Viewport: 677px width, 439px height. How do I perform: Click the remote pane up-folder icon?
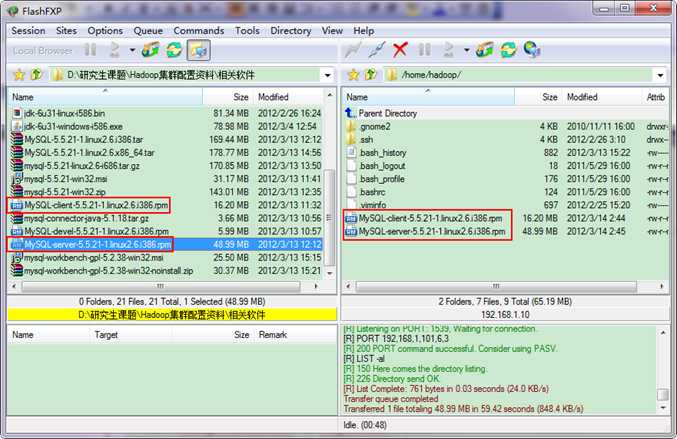pos(371,75)
